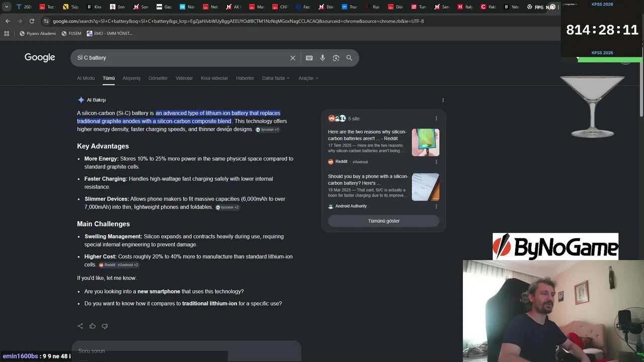Switch to the Kira browser tab
This screenshot has width=644, height=362.
pos(94,7)
